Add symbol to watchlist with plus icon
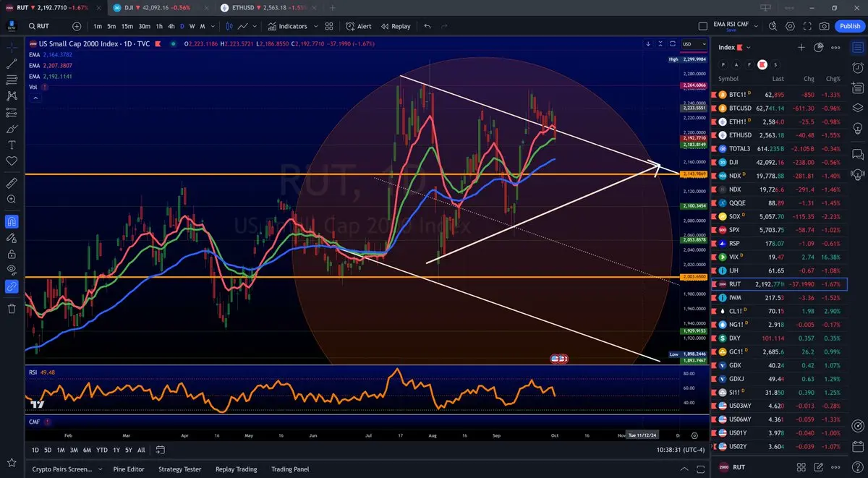The width and height of the screenshot is (868, 478). coord(801,48)
